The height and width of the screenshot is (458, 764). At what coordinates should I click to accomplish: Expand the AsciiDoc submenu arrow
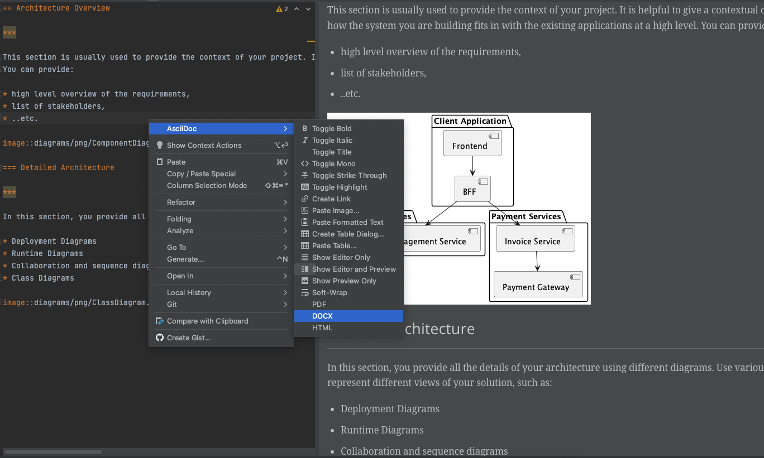[286, 129]
